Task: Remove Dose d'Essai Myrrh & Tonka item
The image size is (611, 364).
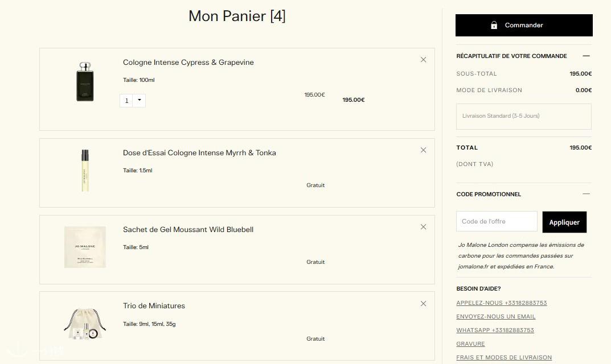Action: 423,150
